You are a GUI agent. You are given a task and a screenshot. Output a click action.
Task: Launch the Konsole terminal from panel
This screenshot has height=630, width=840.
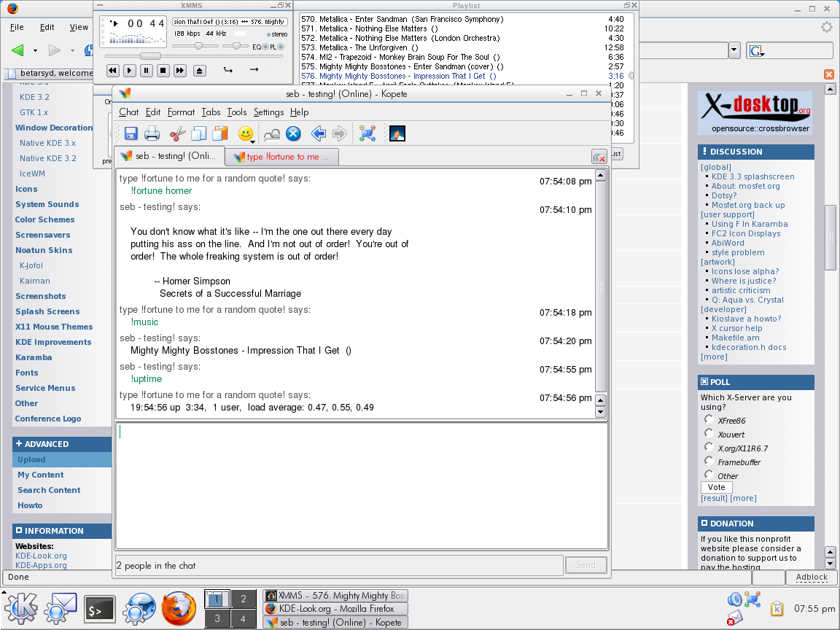tap(100, 610)
